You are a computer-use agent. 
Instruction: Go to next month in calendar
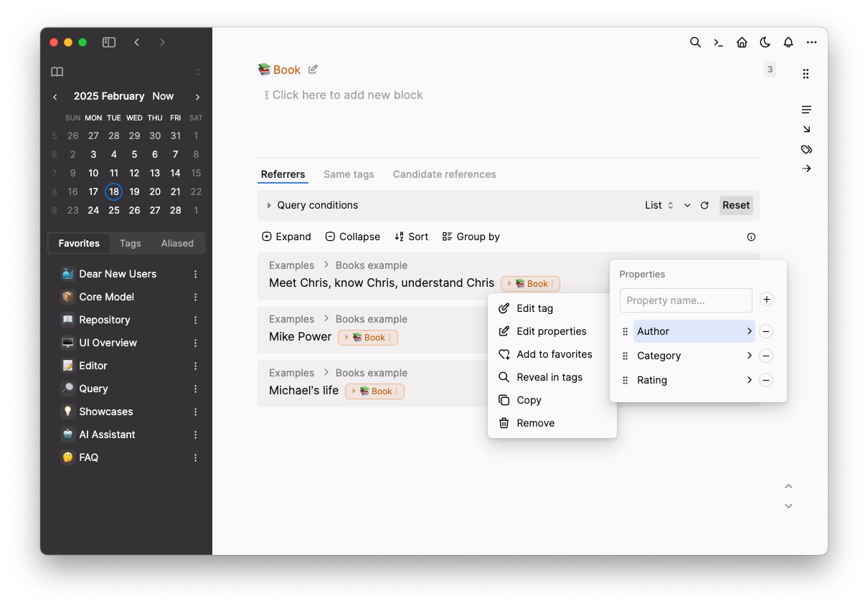197,97
